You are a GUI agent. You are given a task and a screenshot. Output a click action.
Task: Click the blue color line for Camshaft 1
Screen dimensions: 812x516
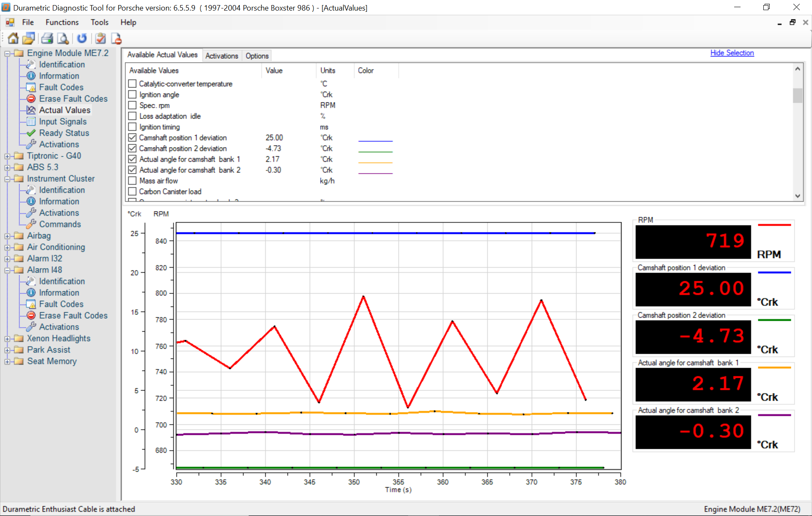tap(375, 141)
